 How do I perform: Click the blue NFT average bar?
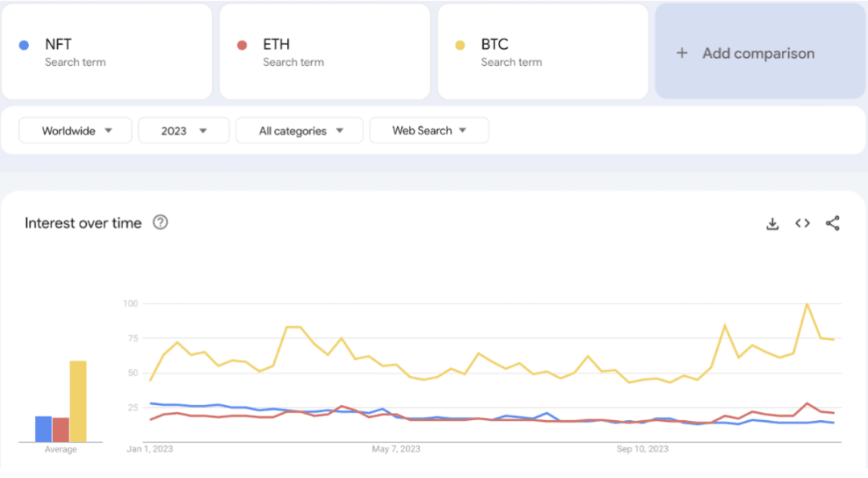coord(43,428)
